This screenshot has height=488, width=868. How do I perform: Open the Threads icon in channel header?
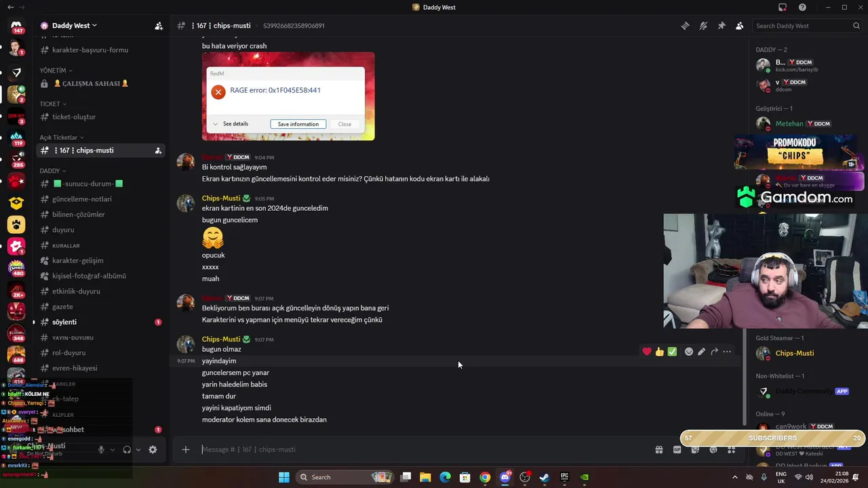click(x=685, y=26)
